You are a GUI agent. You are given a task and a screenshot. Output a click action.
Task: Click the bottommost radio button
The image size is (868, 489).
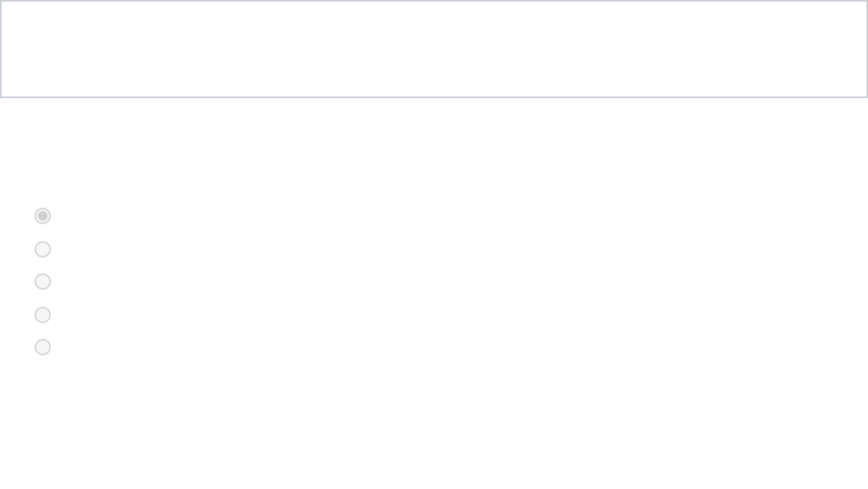point(43,347)
